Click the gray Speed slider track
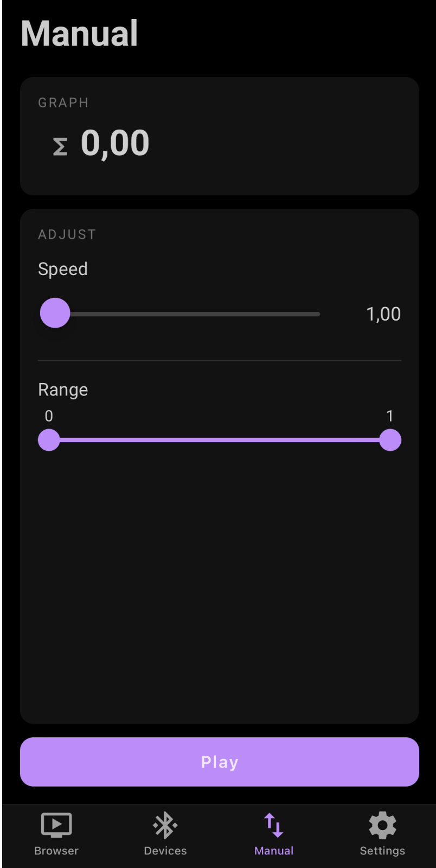Image resolution: width=436 pixels, height=868 pixels. point(195,314)
